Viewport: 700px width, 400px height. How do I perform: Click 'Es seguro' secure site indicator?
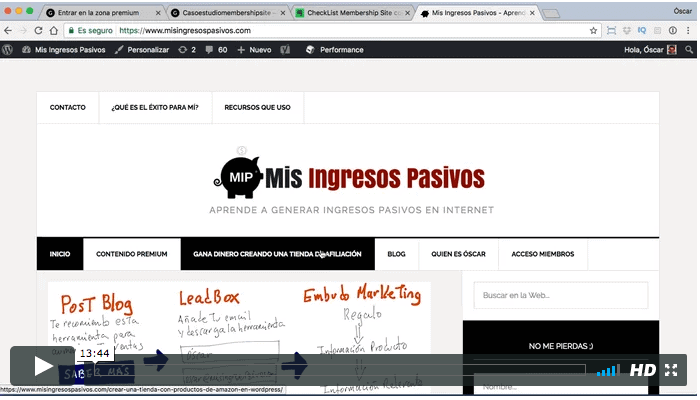[91, 30]
